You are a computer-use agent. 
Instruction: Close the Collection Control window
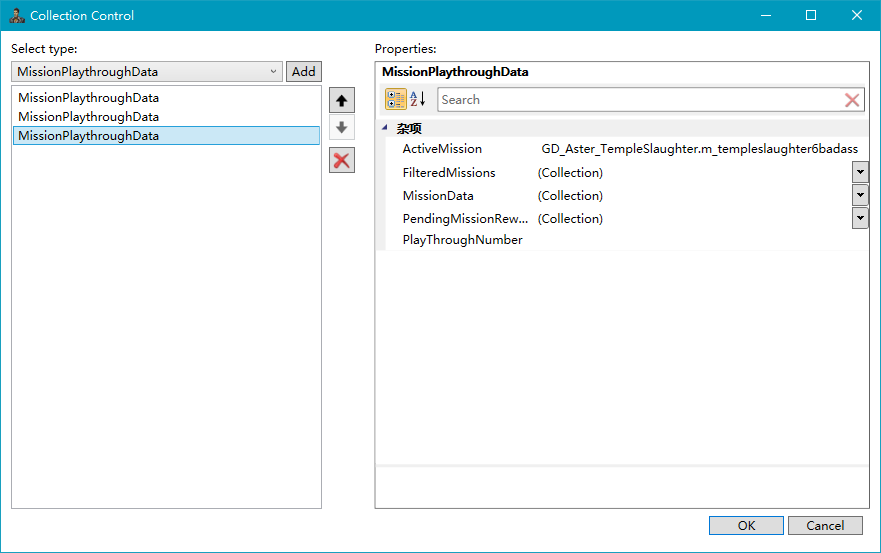pos(856,15)
